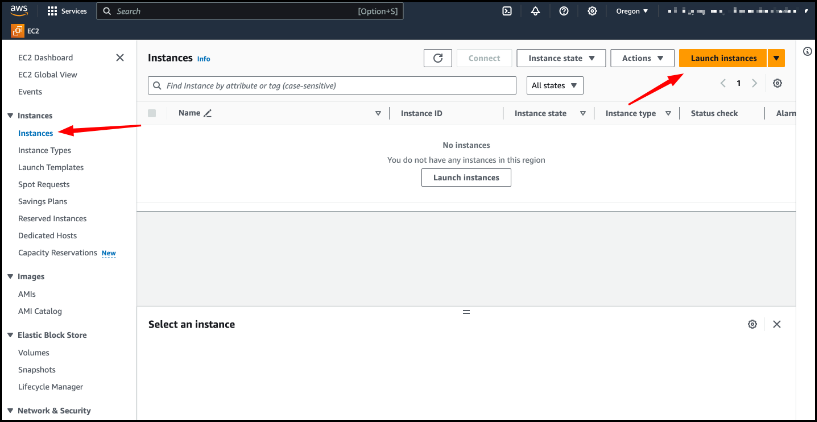Open the Instances Info link
The image size is (817, 422).
pyautogui.click(x=204, y=59)
